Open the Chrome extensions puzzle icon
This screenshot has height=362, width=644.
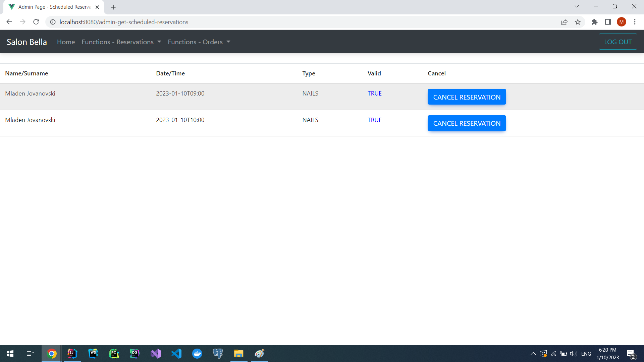click(x=594, y=22)
